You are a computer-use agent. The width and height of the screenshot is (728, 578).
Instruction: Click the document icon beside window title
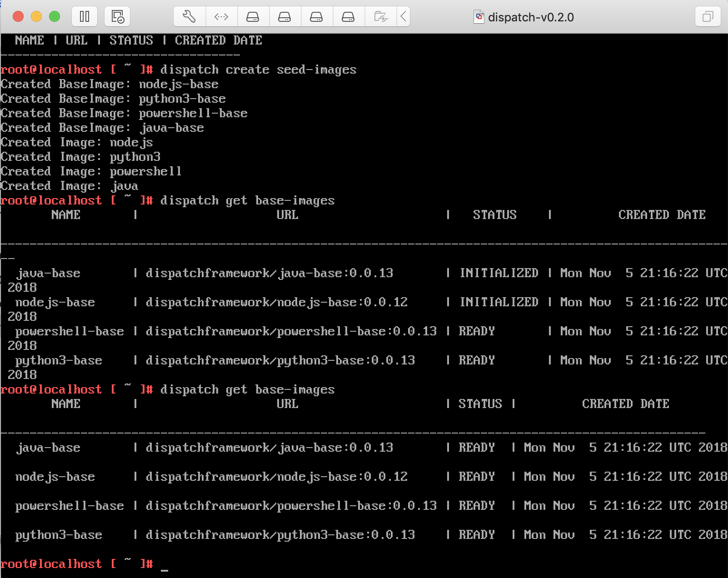(479, 17)
